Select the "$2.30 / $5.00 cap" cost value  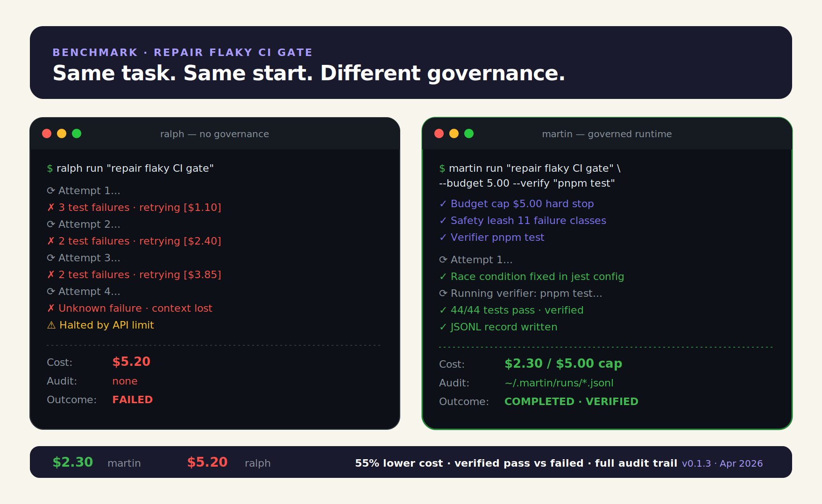point(563,364)
